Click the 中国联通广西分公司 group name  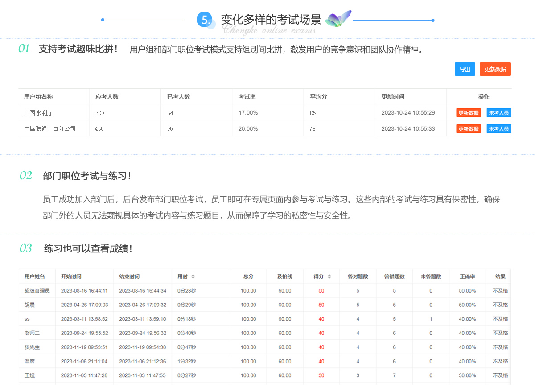(50, 129)
